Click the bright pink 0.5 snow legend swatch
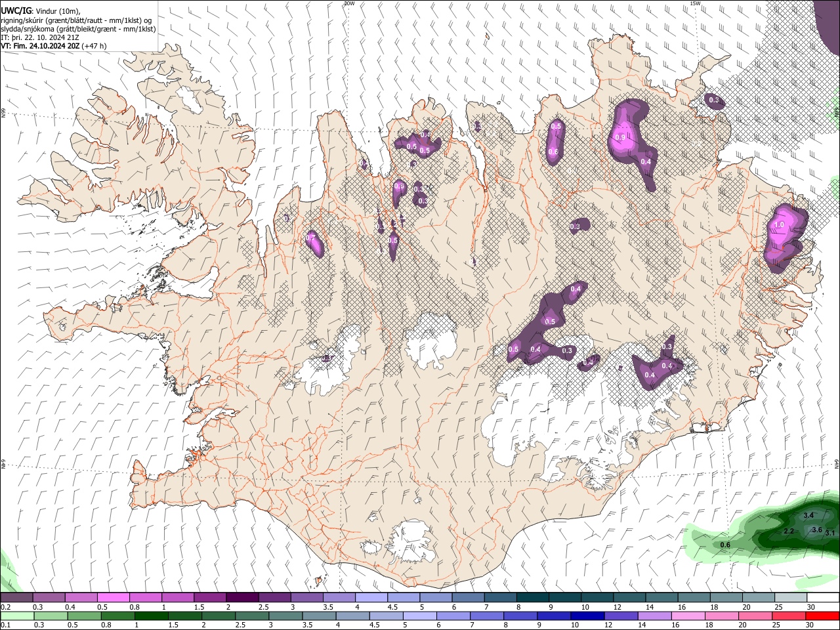This screenshot has width=840, height=630. click(x=113, y=598)
